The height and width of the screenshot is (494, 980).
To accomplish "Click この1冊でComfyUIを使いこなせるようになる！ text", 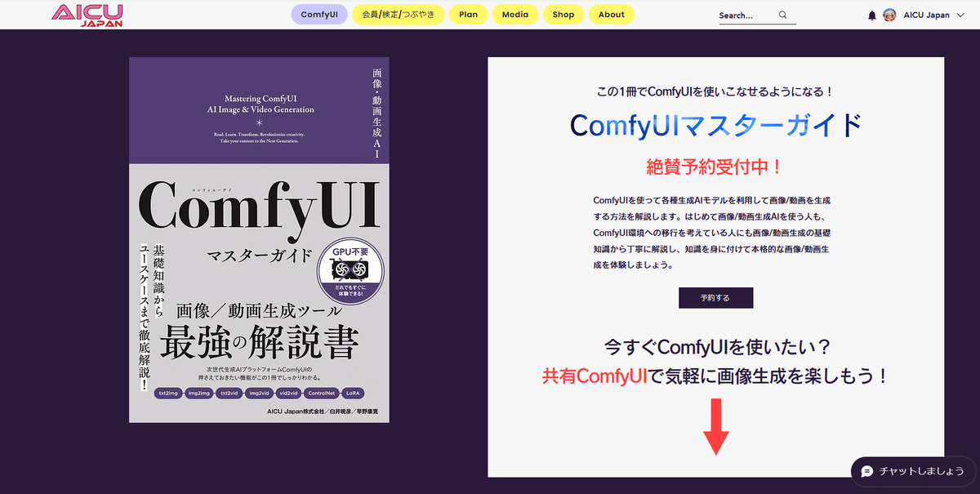I will [x=715, y=93].
